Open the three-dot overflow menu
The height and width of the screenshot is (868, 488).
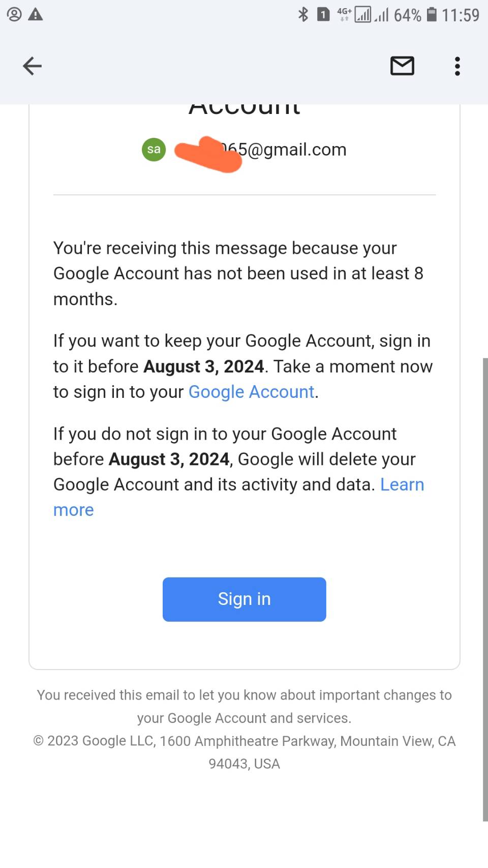click(457, 66)
